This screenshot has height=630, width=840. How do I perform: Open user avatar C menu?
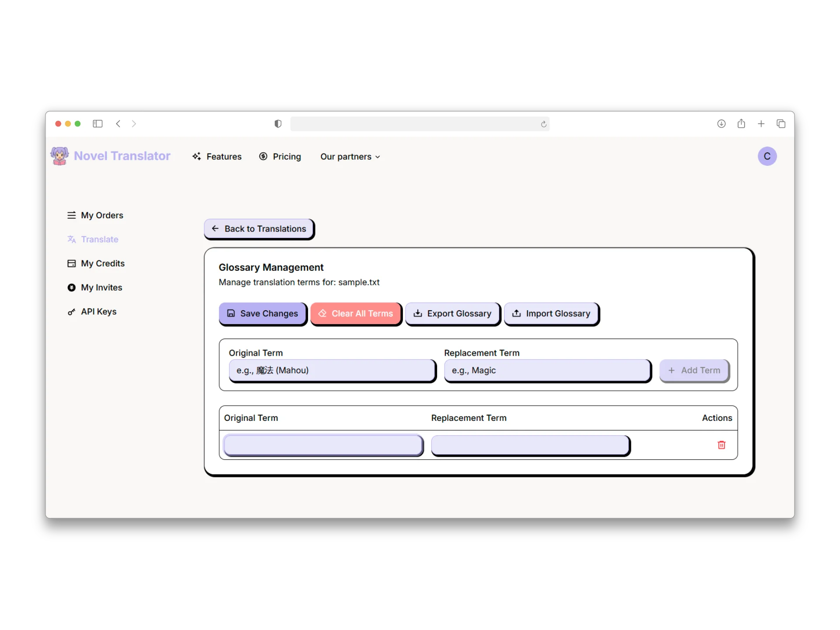click(x=767, y=156)
